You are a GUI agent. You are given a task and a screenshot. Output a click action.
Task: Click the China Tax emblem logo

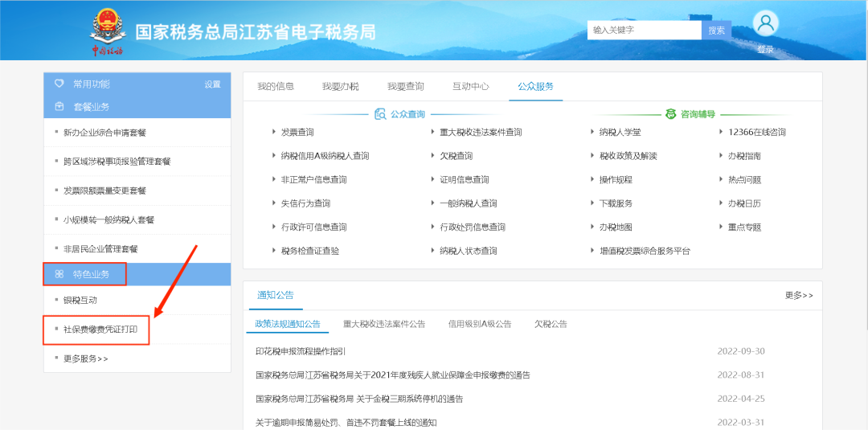108,32
